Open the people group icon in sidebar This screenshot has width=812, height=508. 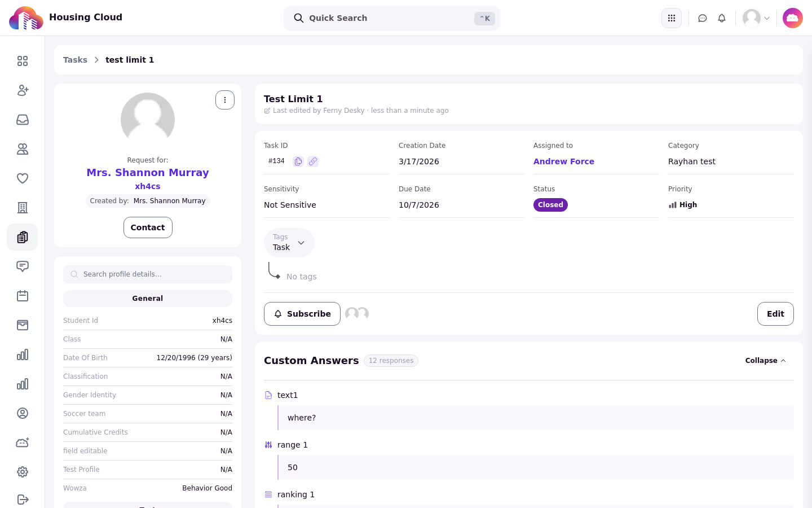(x=23, y=149)
